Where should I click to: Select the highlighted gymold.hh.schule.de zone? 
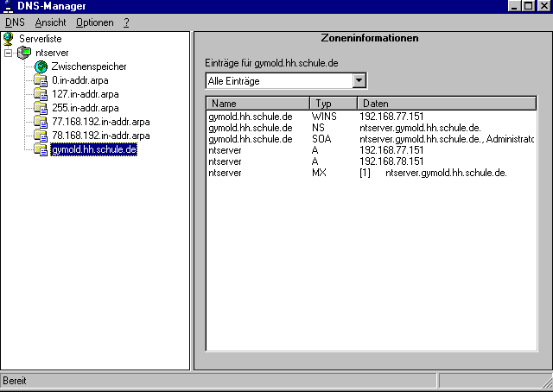click(x=94, y=149)
